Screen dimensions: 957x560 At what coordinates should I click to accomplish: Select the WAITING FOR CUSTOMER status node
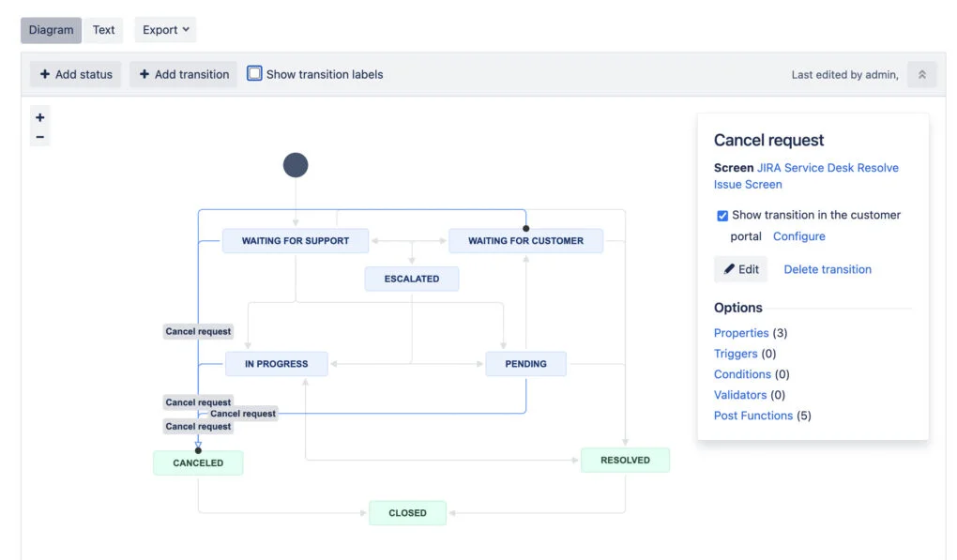(525, 241)
